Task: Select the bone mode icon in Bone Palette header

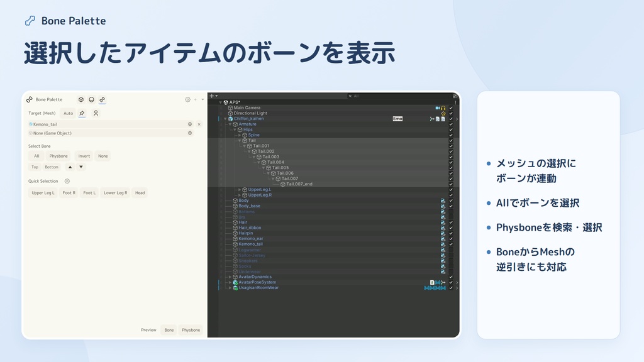Action: (103, 100)
